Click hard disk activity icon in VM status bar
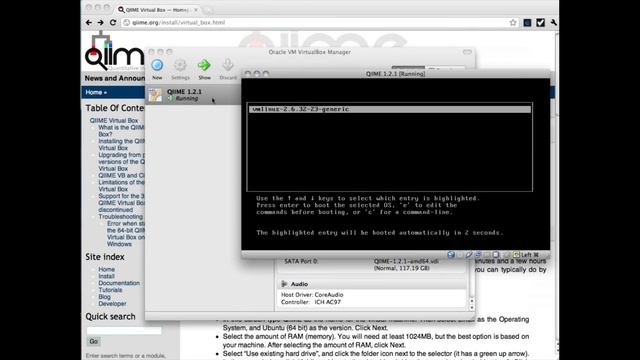640x360 pixels. point(451,255)
